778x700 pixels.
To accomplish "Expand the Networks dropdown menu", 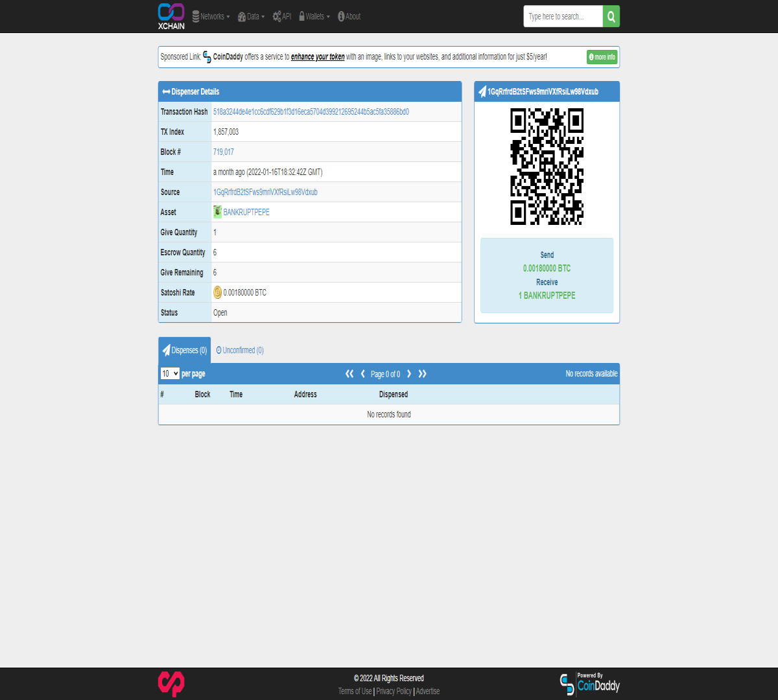I will 211,16.
